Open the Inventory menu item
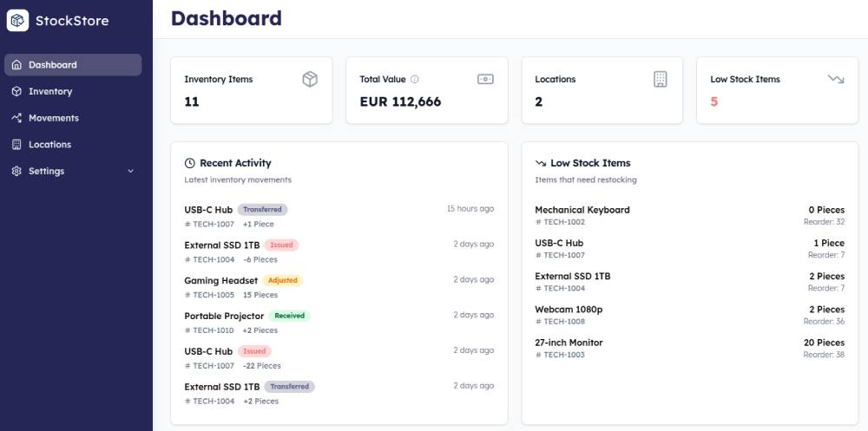Viewport: 868px width, 431px height. 50,91
